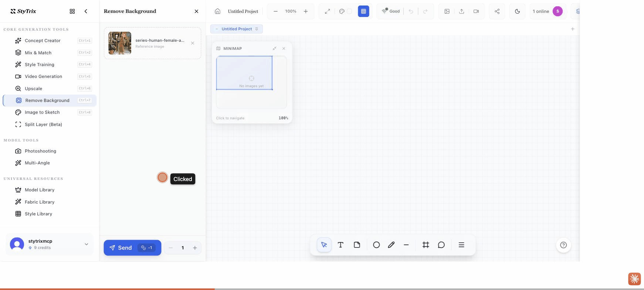The width and height of the screenshot is (644, 290).
Task: Open the bottom toolbar hamburger menu
Action: pos(461,245)
